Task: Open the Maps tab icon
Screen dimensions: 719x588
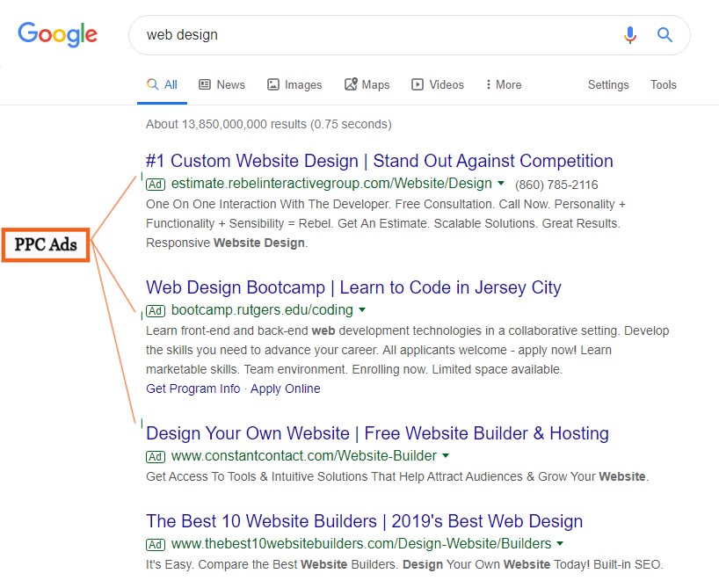Action: click(351, 84)
